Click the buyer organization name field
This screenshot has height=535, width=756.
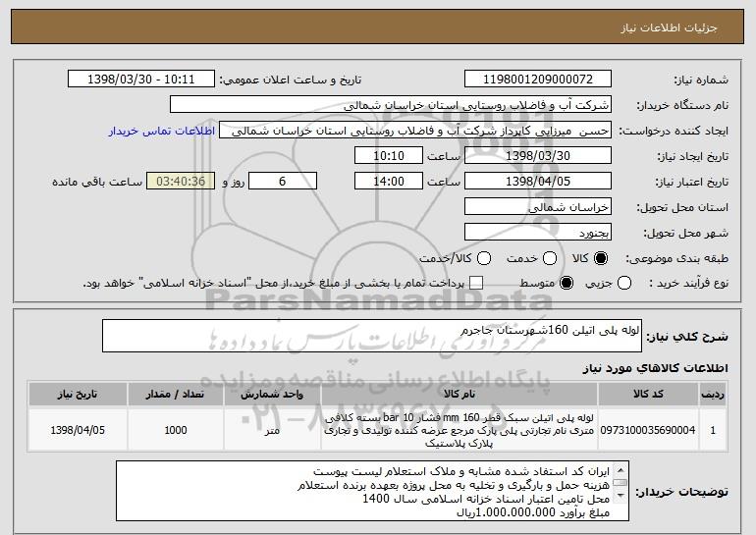391,105
